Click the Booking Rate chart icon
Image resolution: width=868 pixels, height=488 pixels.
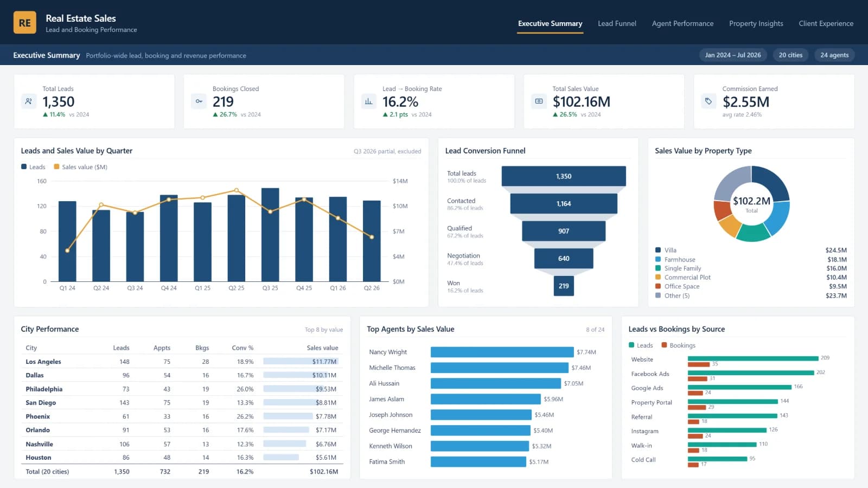pyautogui.click(x=369, y=101)
